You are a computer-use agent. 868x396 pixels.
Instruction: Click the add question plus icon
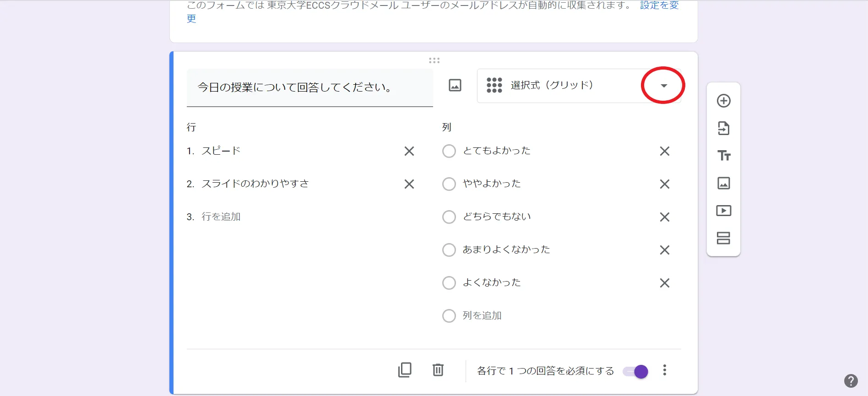pyautogui.click(x=723, y=101)
